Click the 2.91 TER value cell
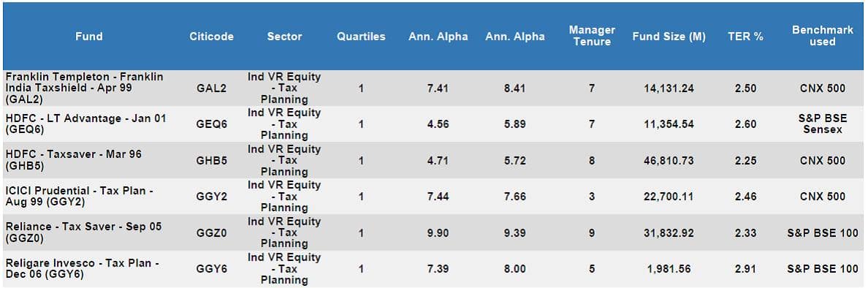Screen dimensions: 868x288 (745, 268)
